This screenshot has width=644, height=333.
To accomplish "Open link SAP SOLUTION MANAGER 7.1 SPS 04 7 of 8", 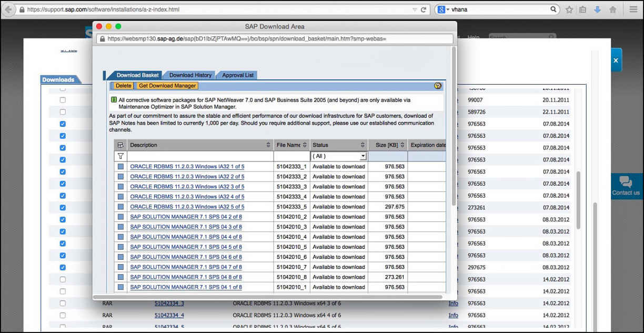I will coord(186,267).
